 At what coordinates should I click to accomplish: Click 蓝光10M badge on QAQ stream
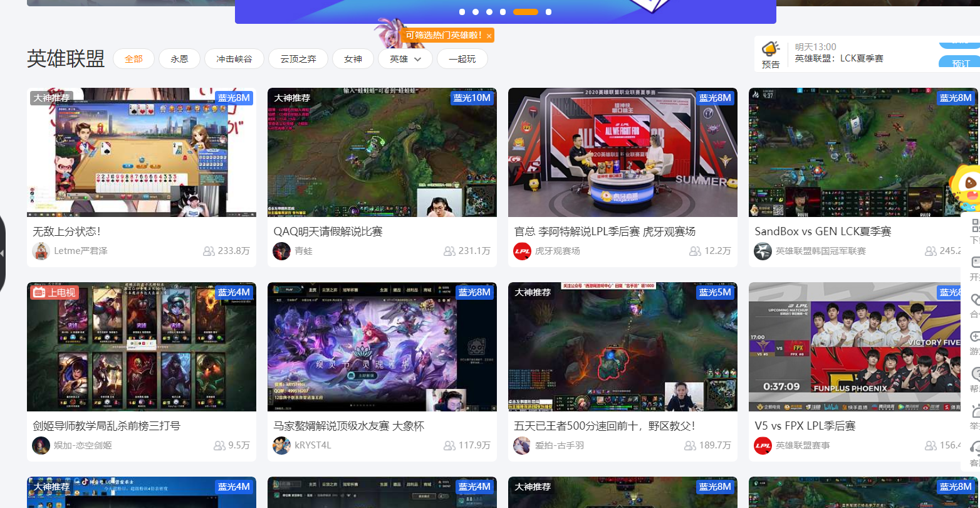point(472,98)
